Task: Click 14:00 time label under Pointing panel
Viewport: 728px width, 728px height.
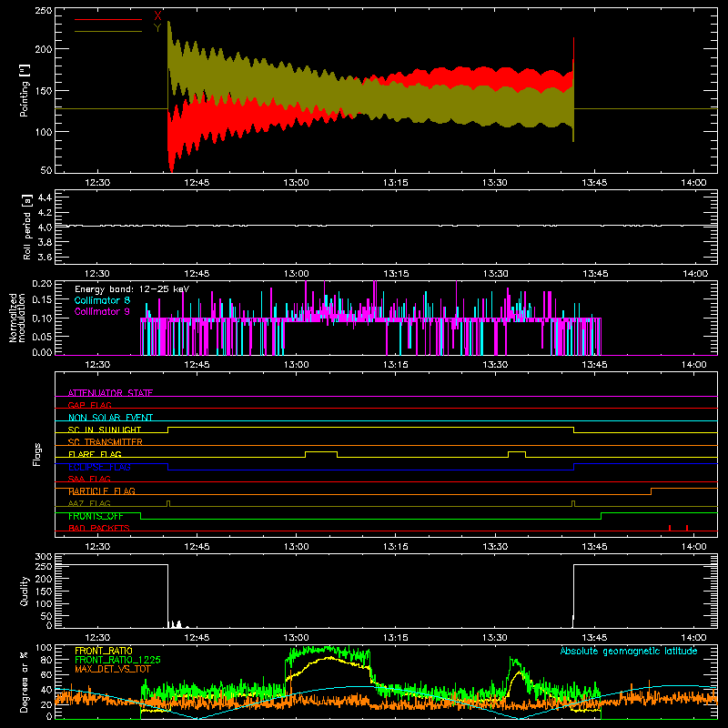Action: pyautogui.click(x=693, y=183)
